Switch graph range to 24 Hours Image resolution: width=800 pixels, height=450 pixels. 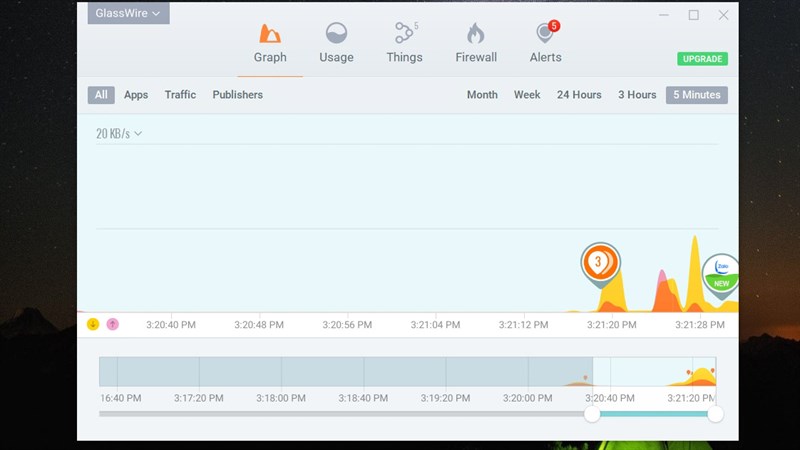coord(579,95)
